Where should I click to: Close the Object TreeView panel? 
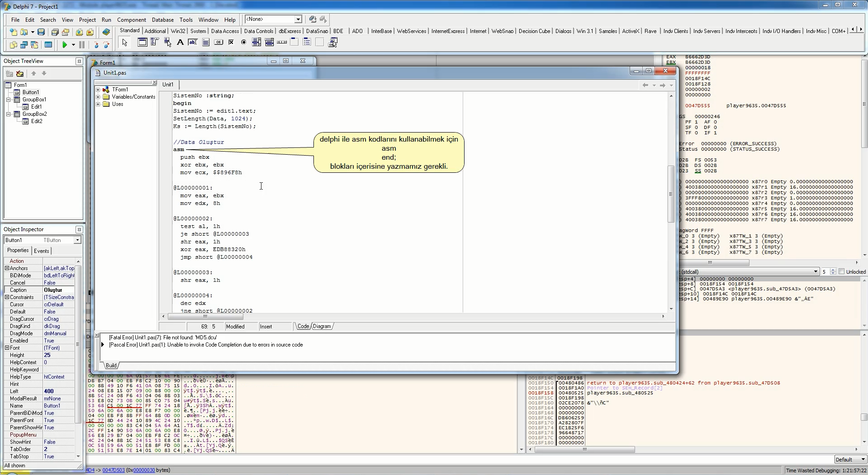click(x=79, y=61)
